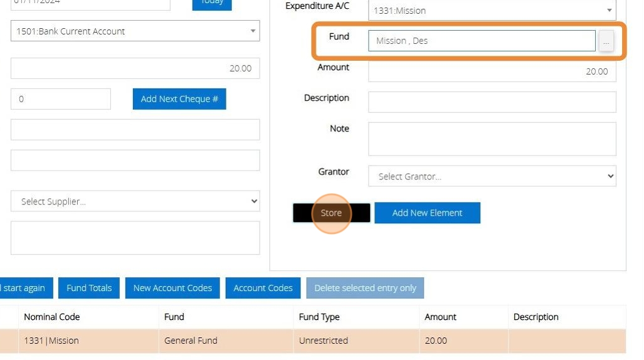Viewport: 644px width, 360px height.
Task: Click the empty field above Select Supplier
Action: [135, 161]
